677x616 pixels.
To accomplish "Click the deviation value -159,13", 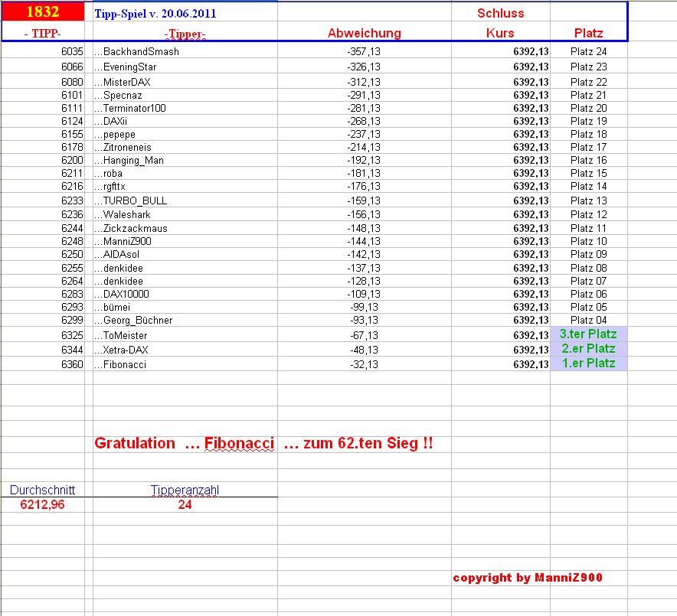I will [364, 200].
